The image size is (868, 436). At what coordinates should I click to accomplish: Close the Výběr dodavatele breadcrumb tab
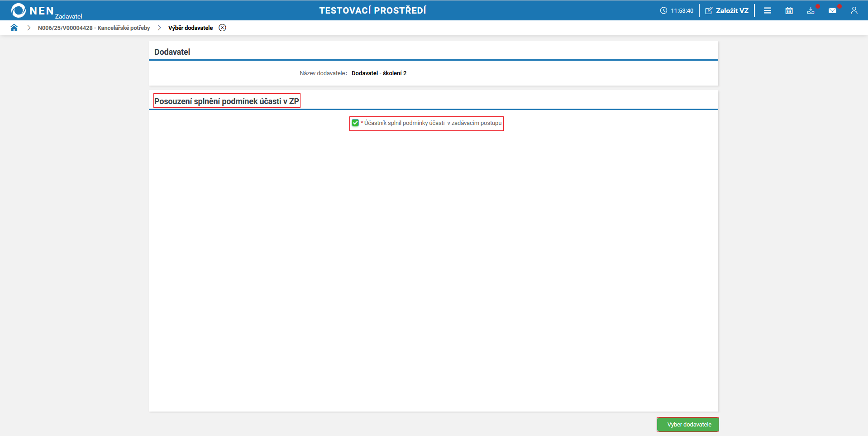222,28
